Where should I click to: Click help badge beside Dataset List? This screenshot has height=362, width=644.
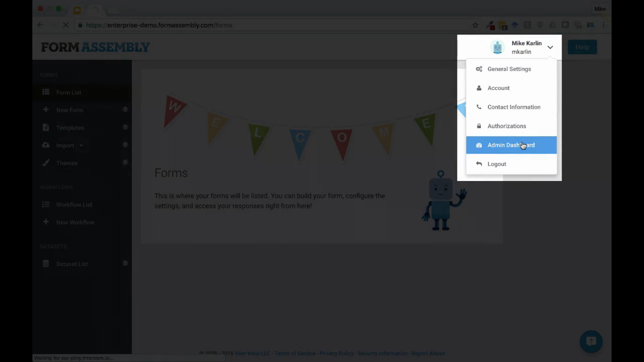(125, 263)
